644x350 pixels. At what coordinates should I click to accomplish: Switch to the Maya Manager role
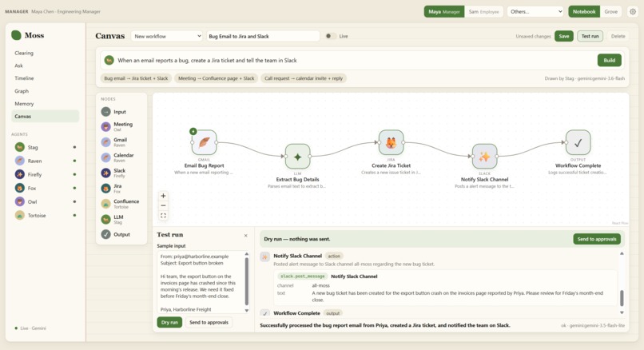click(x=444, y=11)
